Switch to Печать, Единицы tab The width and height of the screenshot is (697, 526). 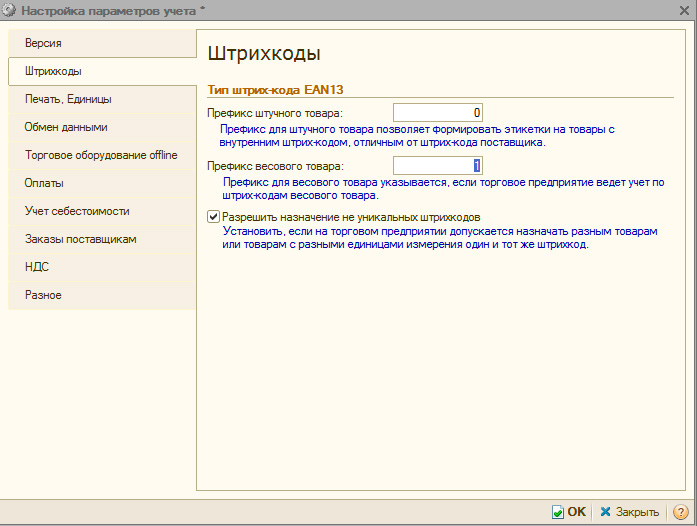pyautogui.click(x=68, y=100)
